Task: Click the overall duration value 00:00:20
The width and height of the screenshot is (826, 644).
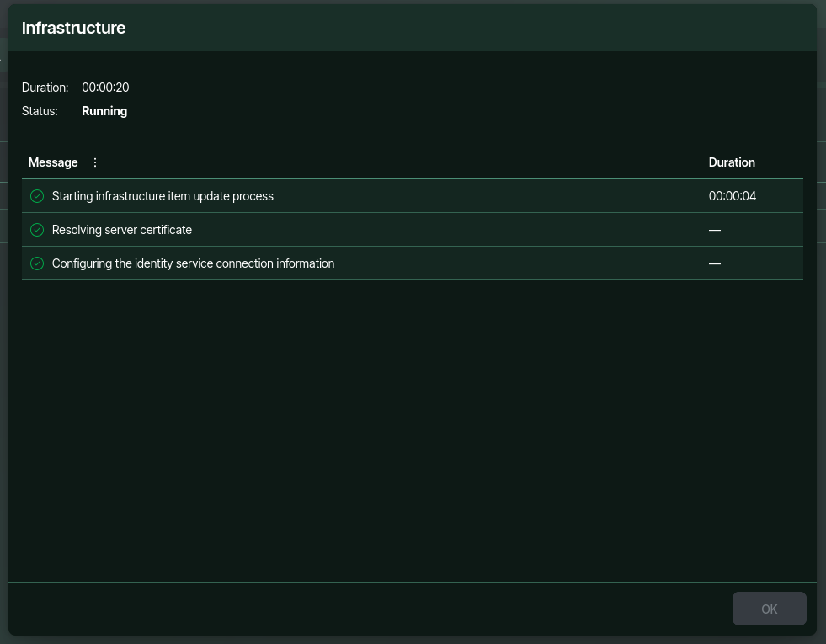Action: [x=105, y=88]
